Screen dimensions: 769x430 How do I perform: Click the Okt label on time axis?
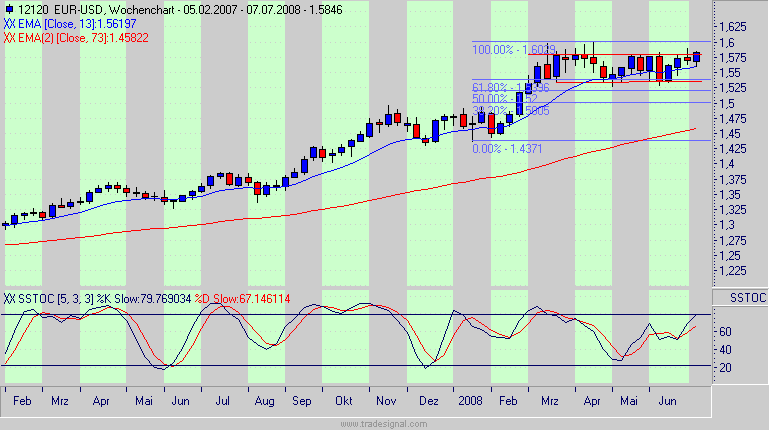pyautogui.click(x=343, y=401)
